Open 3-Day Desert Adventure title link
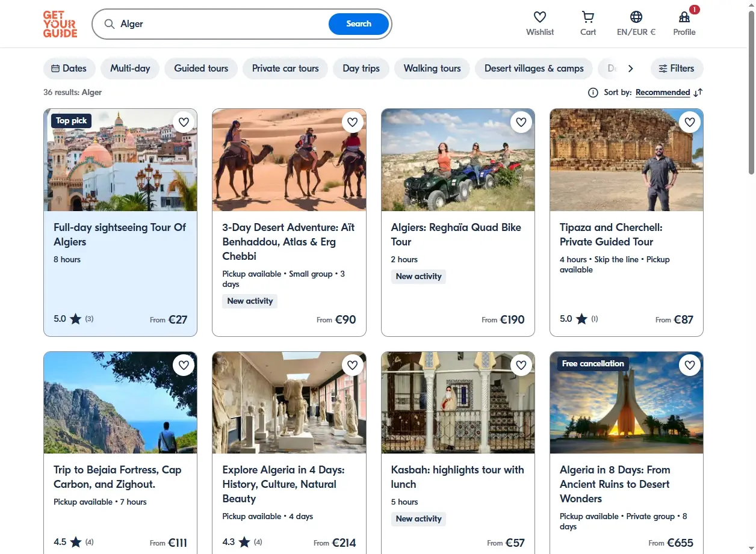Viewport: 756px width, 554px height. (288, 242)
